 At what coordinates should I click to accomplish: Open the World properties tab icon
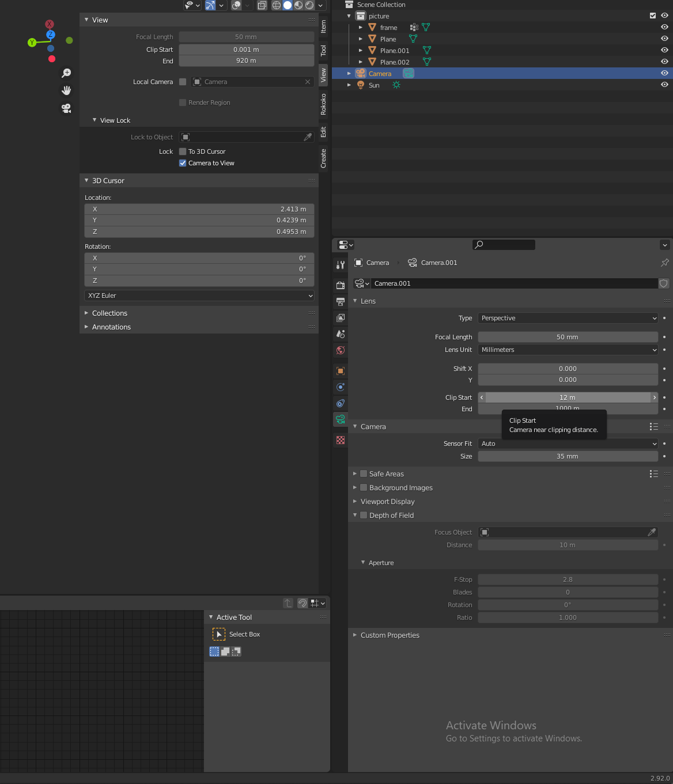click(341, 350)
